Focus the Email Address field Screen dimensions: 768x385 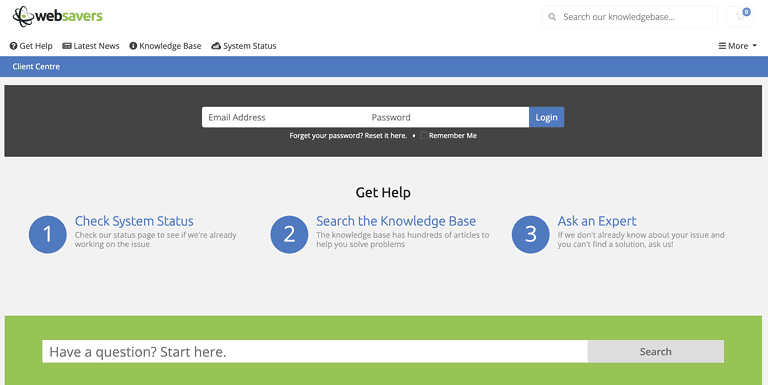point(284,117)
